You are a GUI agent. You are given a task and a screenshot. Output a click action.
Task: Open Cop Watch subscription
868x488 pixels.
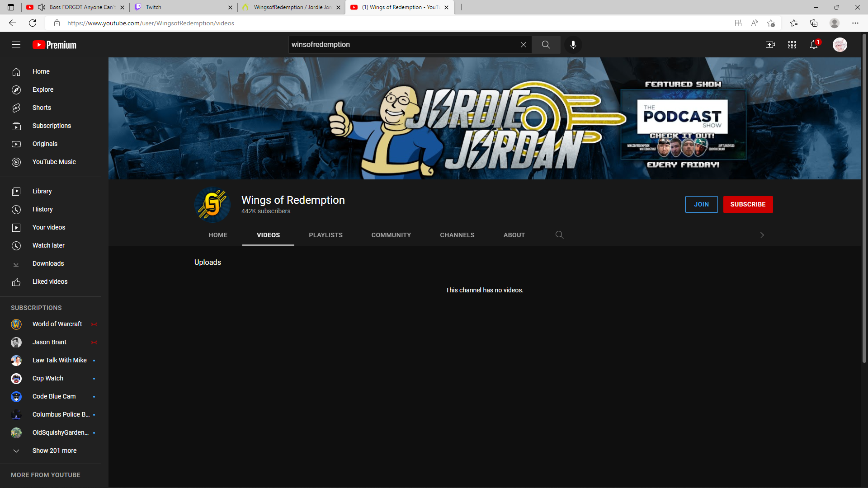pyautogui.click(x=51, y=378)
